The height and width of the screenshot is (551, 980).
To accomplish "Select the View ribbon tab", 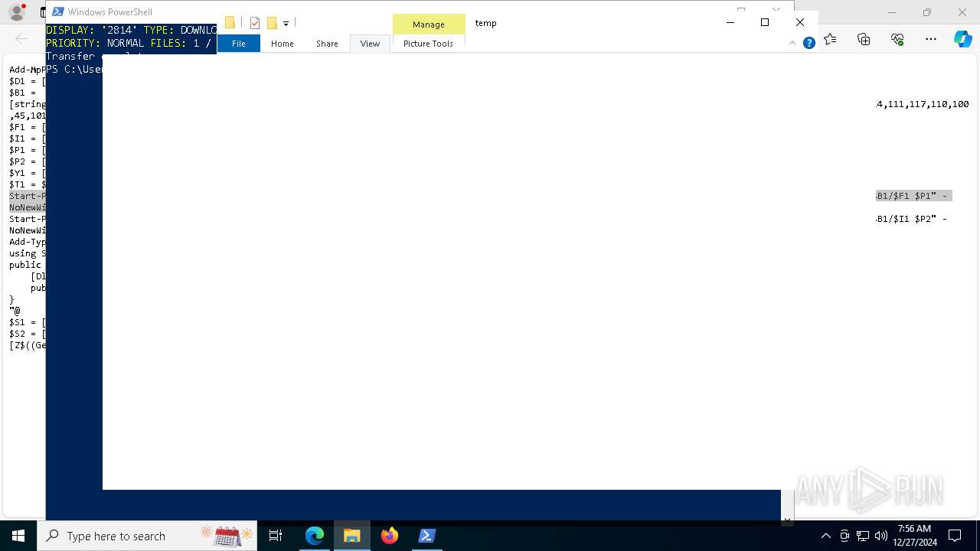I will pyautogui.click(x=370, y=44).
